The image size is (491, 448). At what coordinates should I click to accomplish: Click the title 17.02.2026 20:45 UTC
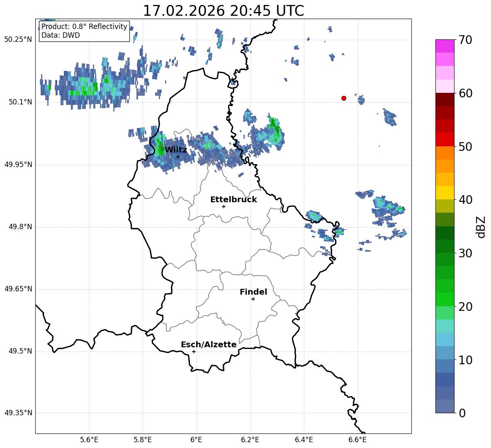click(223, 11)
